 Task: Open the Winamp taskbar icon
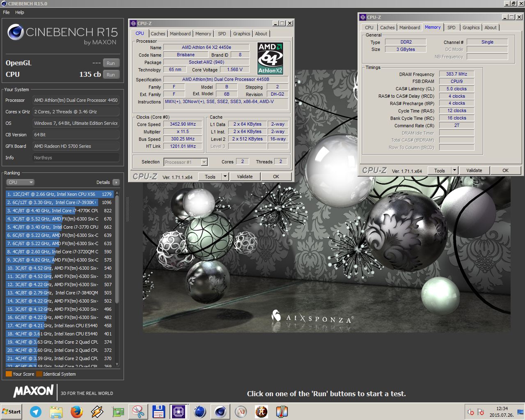pos(97,411)
